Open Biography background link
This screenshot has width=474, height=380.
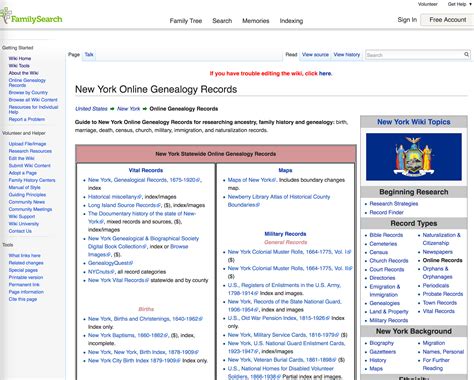(382, 343)
